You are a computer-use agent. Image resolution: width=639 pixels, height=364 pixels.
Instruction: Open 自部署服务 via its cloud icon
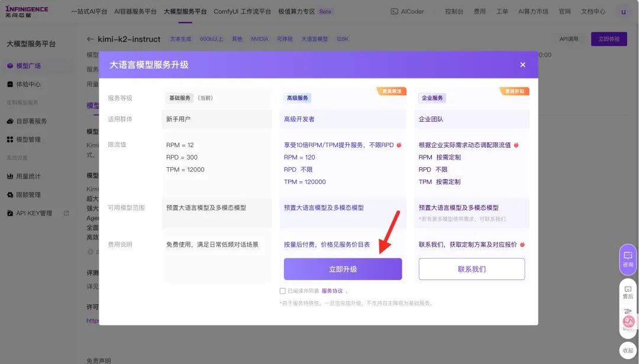10,121
